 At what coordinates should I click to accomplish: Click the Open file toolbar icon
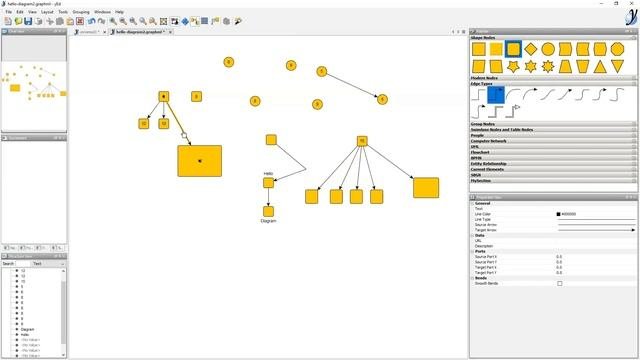[18, 21]
